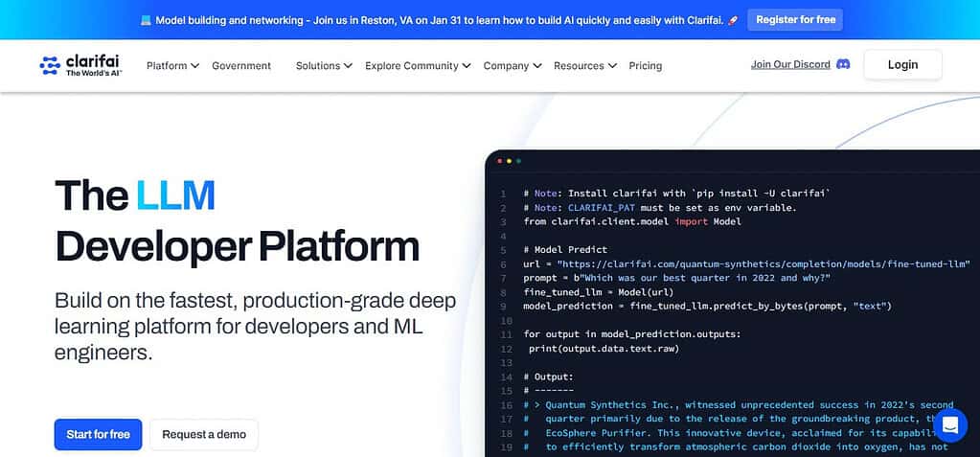Viewport: 980px width, 457px height.
Task: Click the 'fine_tuned_llm = Model(url)' line
Action: click(x=599, y=292)
